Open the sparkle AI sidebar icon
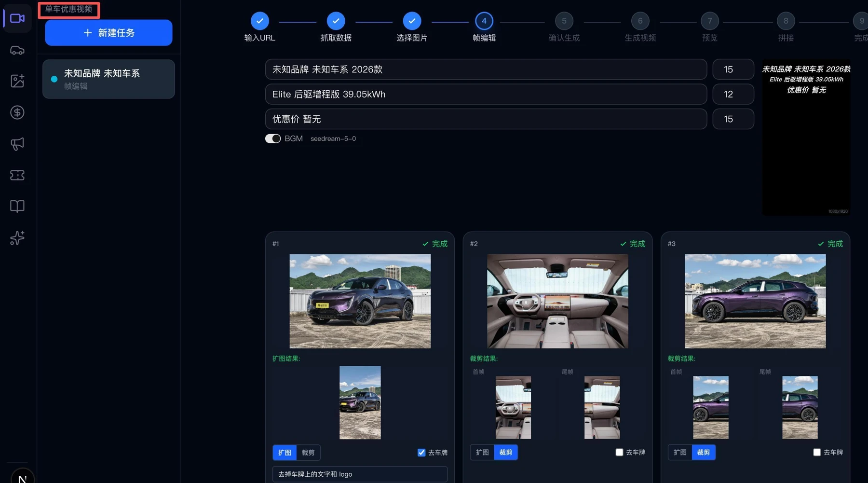Viewport: 868px width, 483px height. coord(17,238)
